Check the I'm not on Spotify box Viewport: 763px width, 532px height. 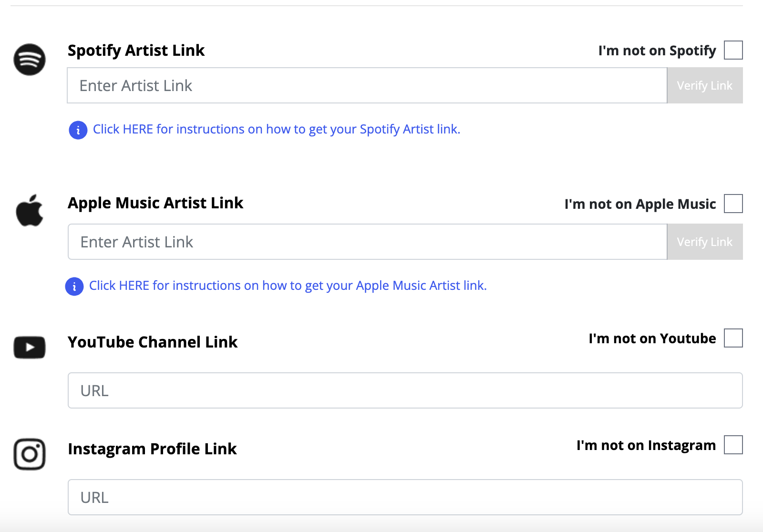click(x=733, y=50)
